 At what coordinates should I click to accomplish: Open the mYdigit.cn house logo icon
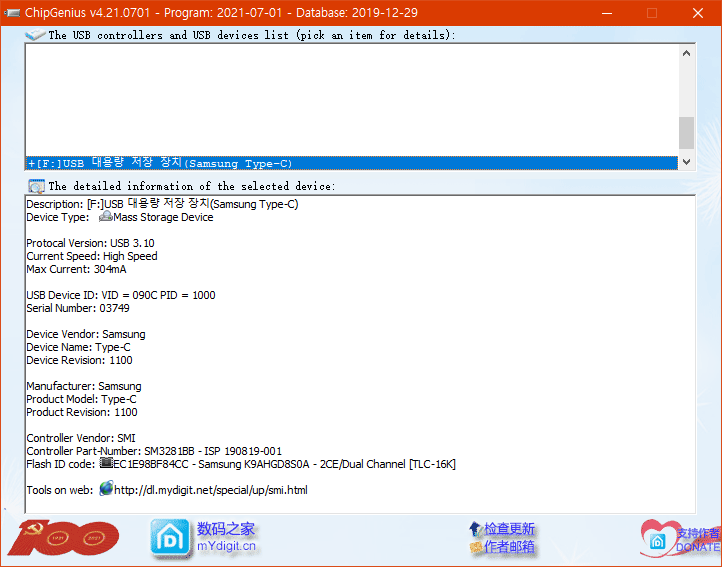click(170, 538)
